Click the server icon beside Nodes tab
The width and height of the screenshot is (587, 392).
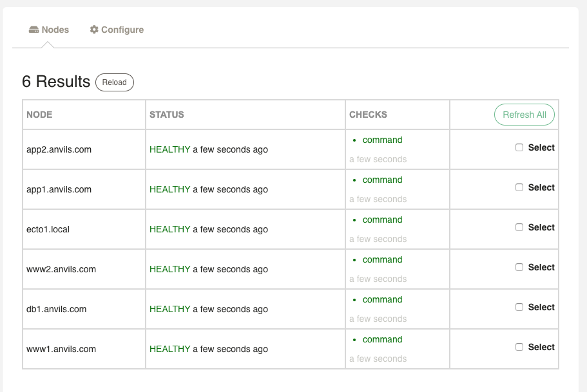tap(34, 30)
